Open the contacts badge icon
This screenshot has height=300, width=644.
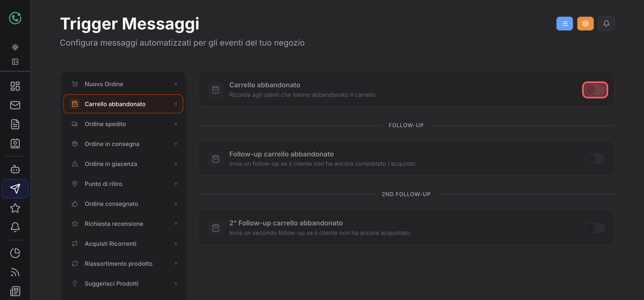15,143
